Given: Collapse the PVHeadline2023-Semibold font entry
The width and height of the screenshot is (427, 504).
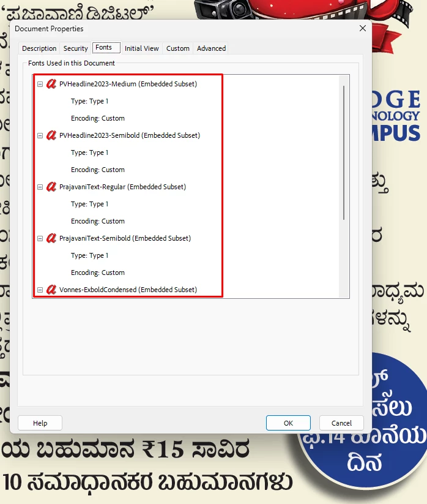Looking at the screenshot, I should tap(40, 135).
